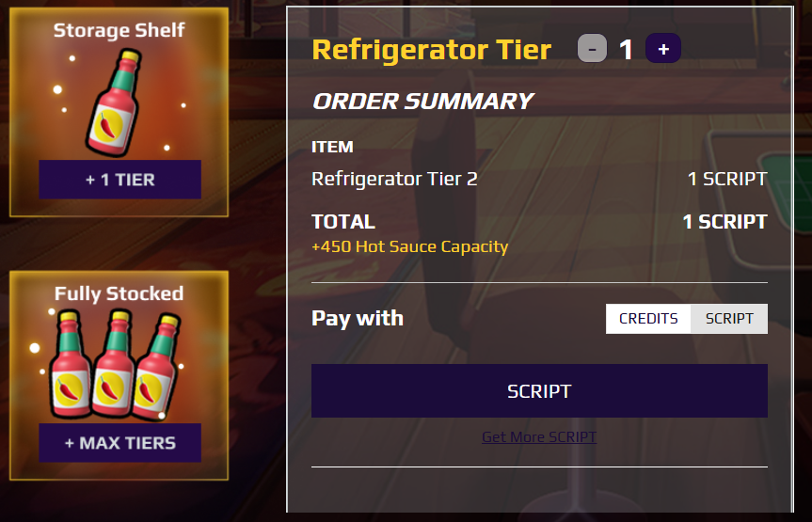Click the three hot sauce bottles image

pyautogui.click(x=114, y=365)
